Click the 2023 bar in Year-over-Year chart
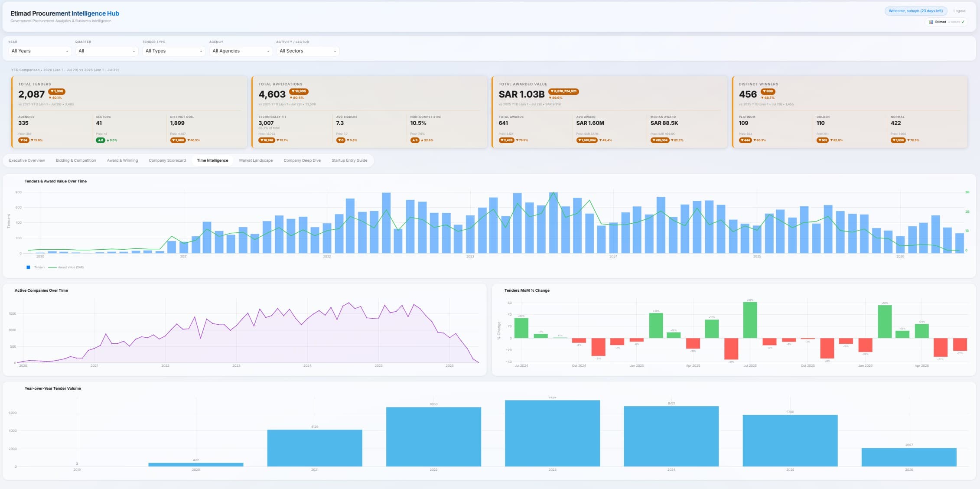The image size is (980, 489). tap(552, 433)
